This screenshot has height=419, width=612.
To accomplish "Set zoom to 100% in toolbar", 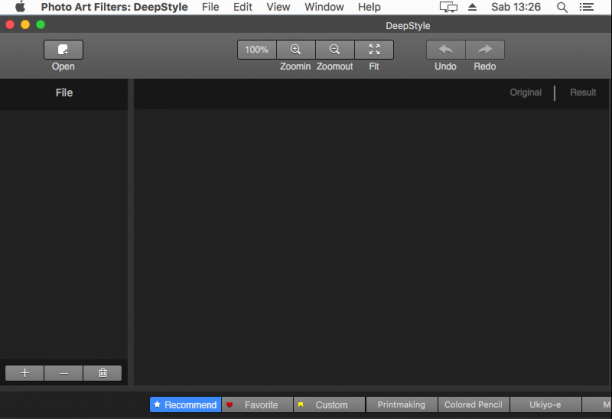I will coord(256,50).
